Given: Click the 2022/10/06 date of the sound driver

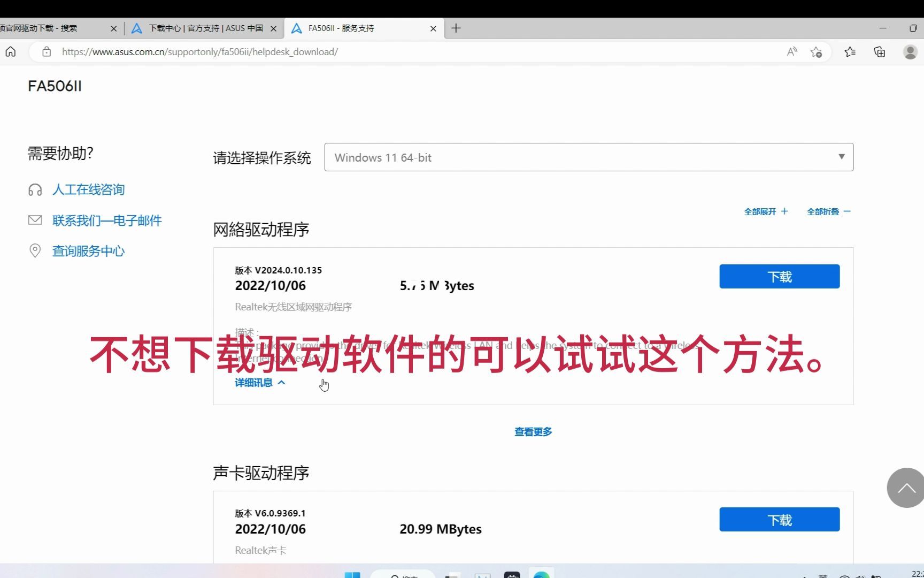Looking at the screenshot, I should (x=270, y=529).
